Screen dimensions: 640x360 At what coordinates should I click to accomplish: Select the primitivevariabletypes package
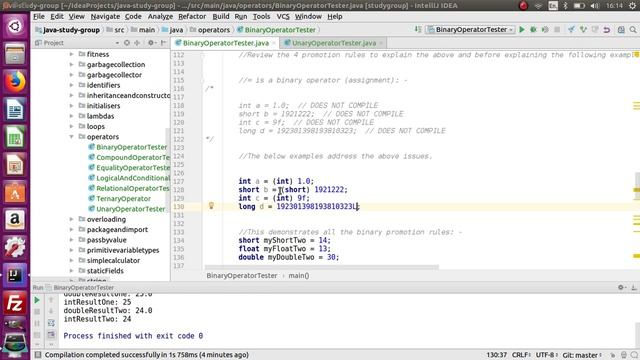[x=123, y=250]
